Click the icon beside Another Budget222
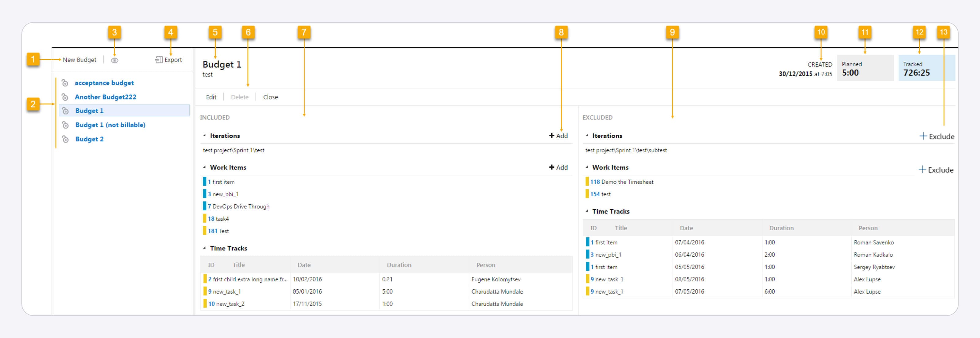 tap(65, 97)
